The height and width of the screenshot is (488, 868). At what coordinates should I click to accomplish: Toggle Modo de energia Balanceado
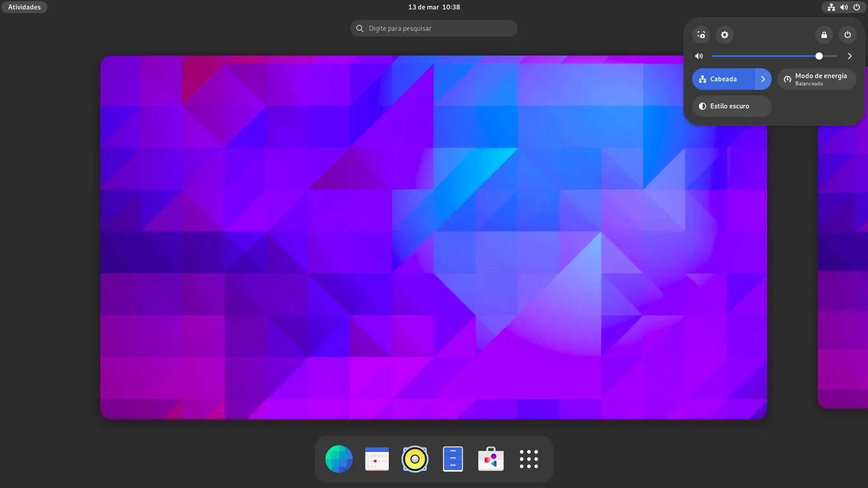[816, 79]
